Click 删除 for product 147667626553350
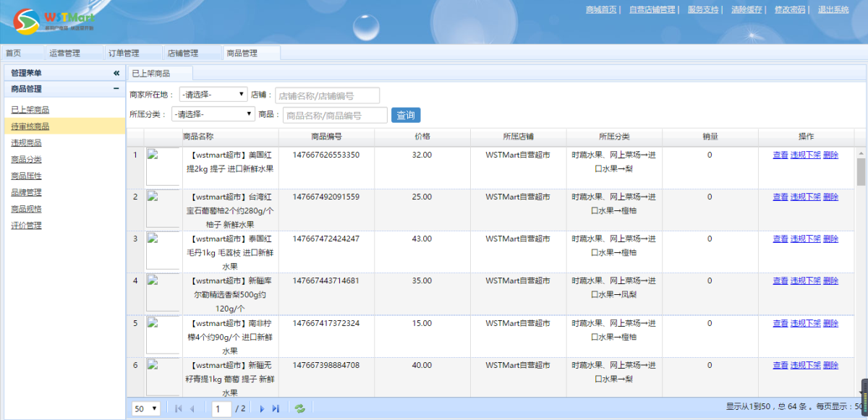This screenshot has width=868, height=420. click(x=831, y=155)
